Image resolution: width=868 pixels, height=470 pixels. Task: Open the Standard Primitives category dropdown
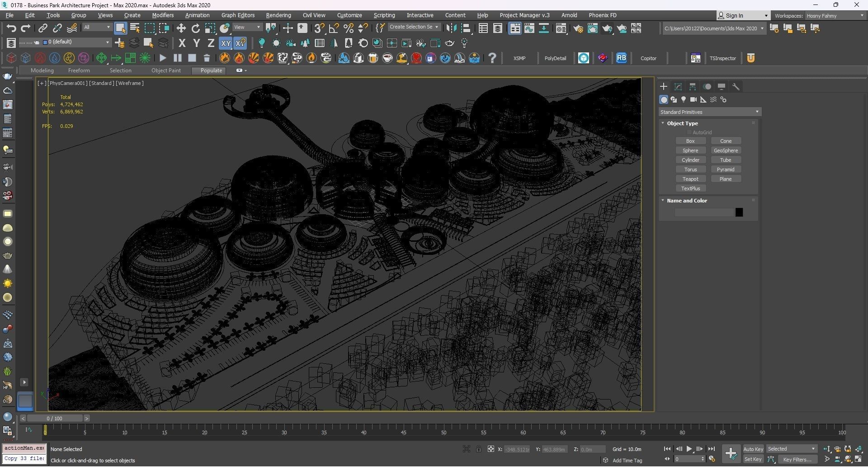click(x=709, y=112)
